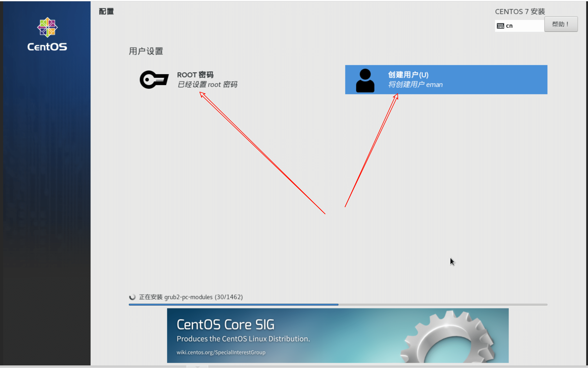The height and width of the screenshot is (368, 588).
Task: Click the 正在安装 grub2-pc-modules (30/1462) status
Action: point(191,297)
